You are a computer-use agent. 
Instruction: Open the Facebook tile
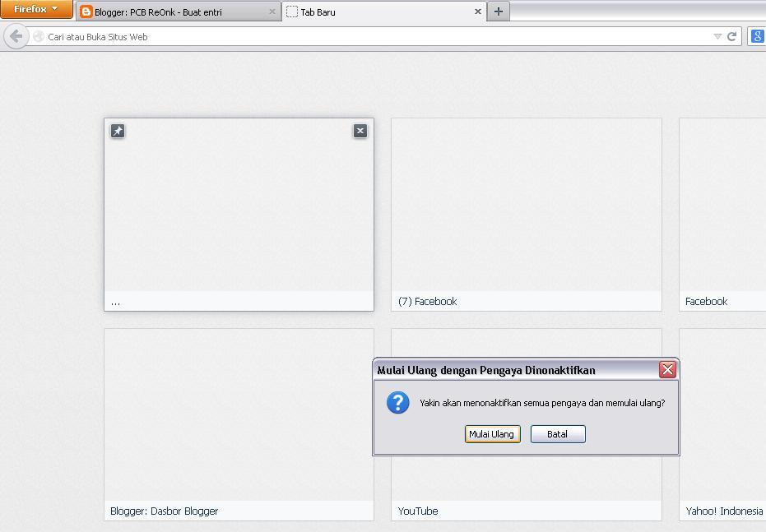pos(722,215)
